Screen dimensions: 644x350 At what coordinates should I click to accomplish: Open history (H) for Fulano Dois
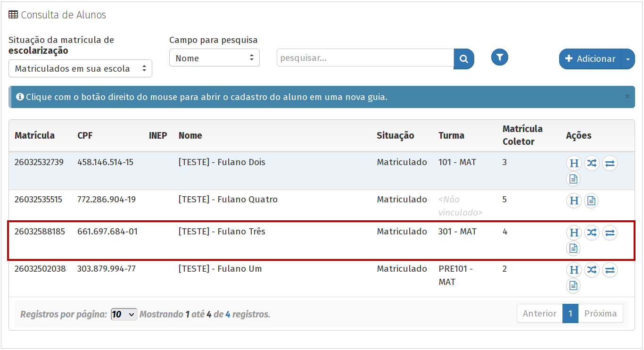tap(574, 163)
